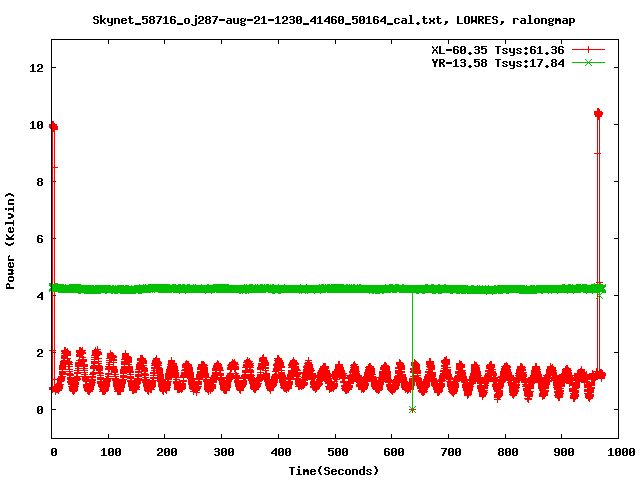This screenshot has height=480, width=640.
Task: Click the x-axis tick label 500
Action: click(337, 452)
